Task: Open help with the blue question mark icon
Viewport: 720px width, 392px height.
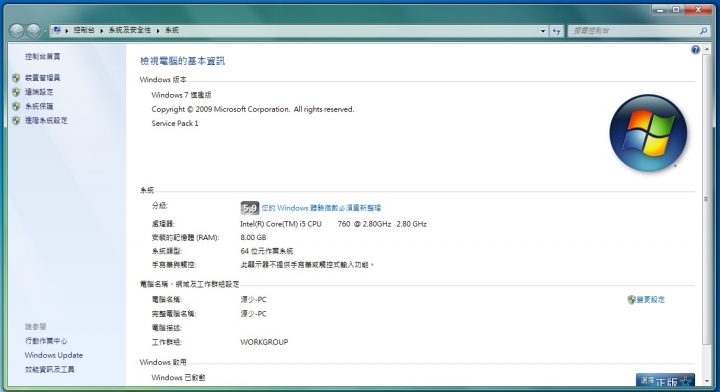Action: pyautogui.click(x=695, y=50)
